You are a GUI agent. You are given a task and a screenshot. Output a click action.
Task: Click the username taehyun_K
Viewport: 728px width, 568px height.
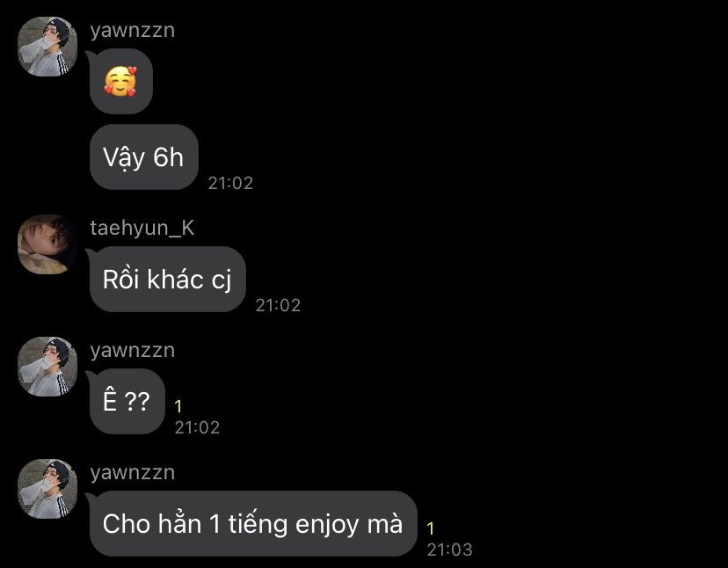pyautogui.click(x=142, y=228)
